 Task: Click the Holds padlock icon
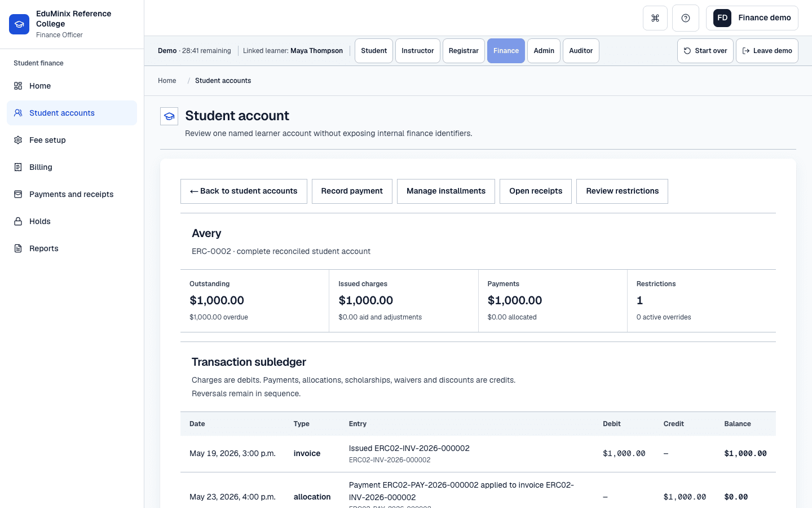tap(18, 221)
